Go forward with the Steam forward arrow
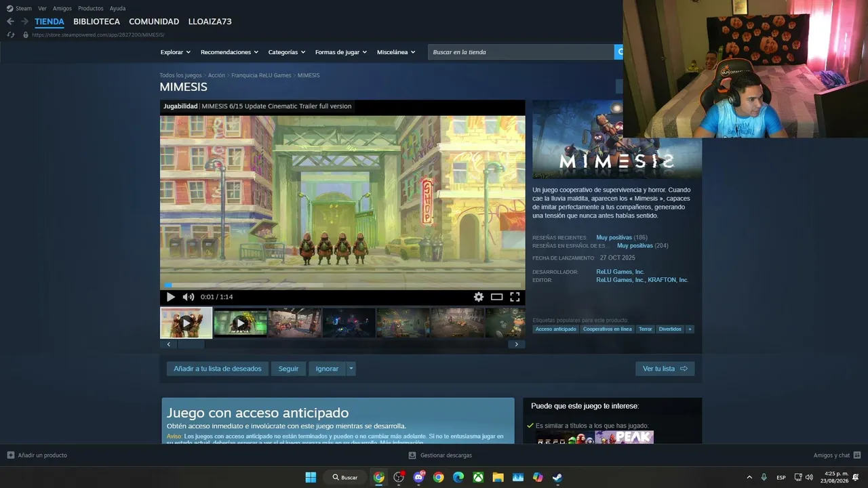This screenshot has height=488, width=868. coord(24,22)
